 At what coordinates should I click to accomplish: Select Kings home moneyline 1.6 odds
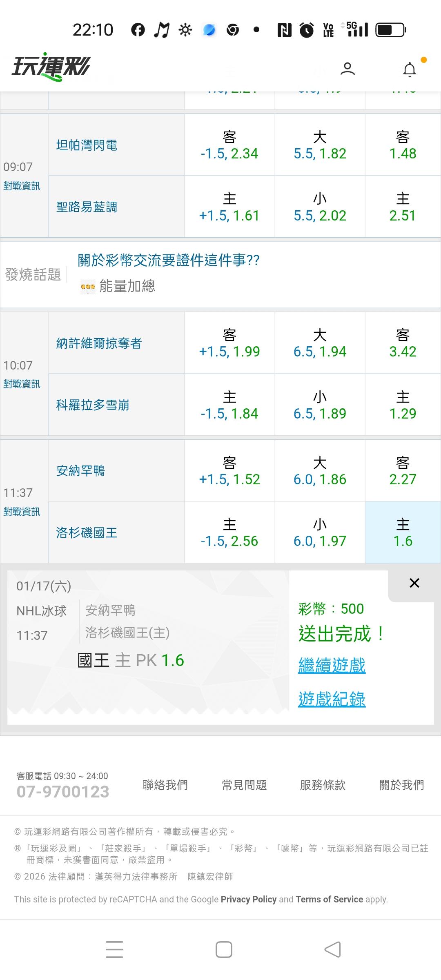tap(403, 532)
